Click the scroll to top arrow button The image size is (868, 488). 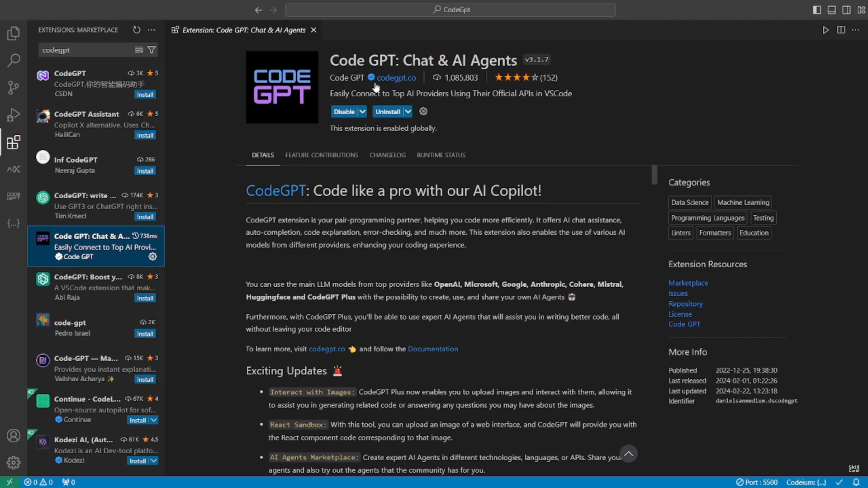pos(629,454)
